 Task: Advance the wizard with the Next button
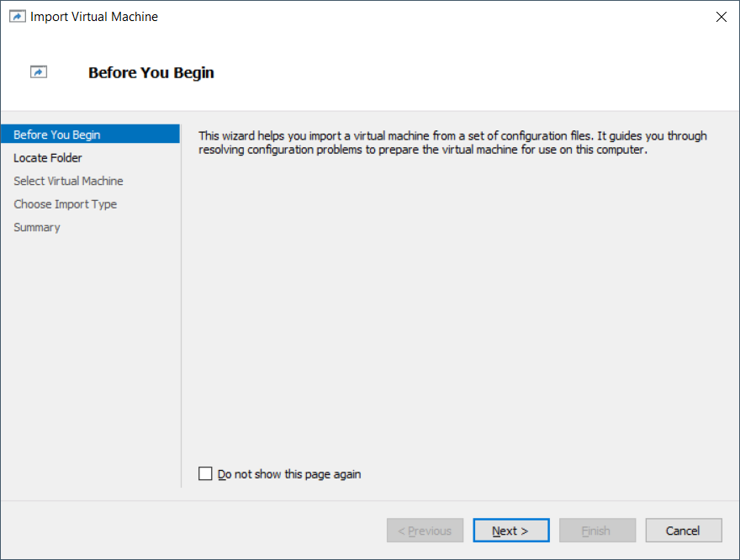pyautogui.click(x=510, y=530)
